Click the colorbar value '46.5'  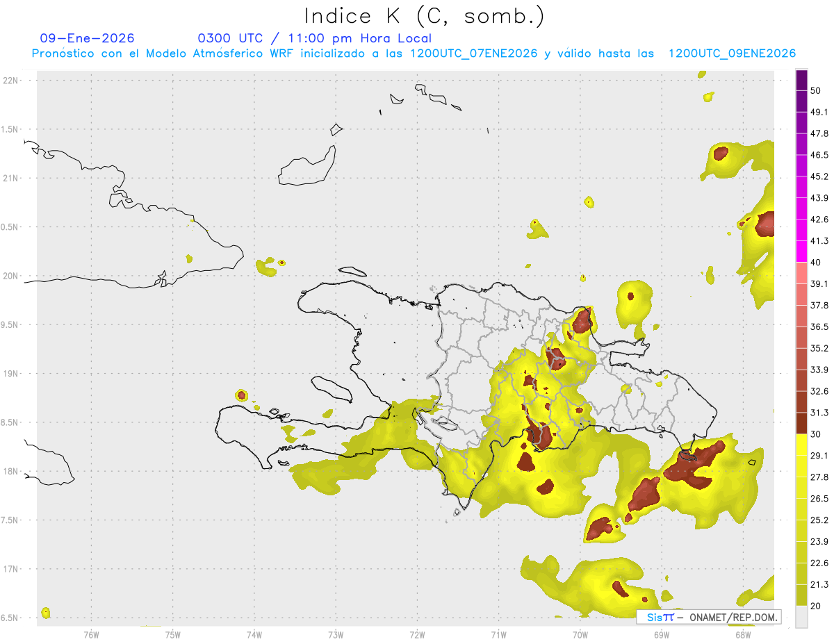click(x=819, y=155)
